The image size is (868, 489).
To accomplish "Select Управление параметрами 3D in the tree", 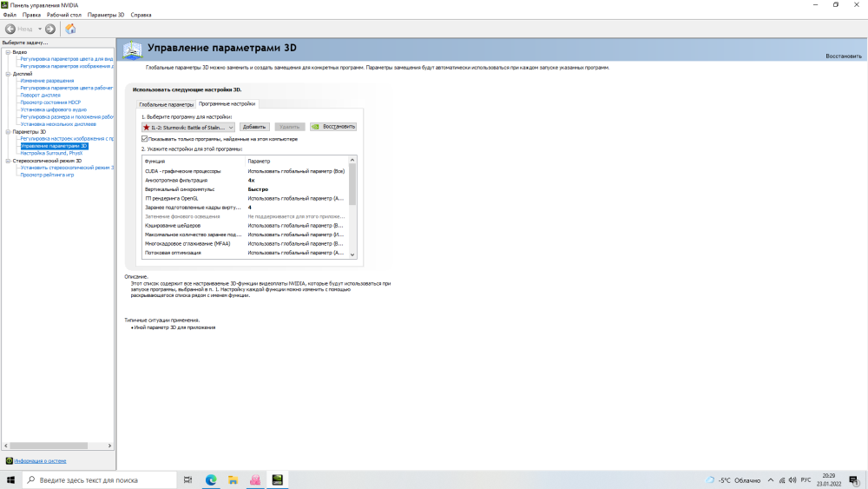I will pos(54,146).
